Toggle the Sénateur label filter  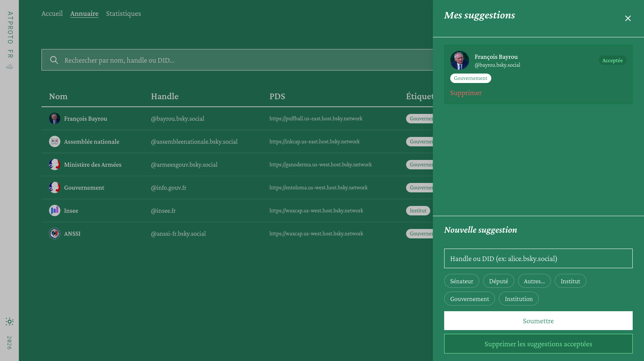[x=462, y=281]
